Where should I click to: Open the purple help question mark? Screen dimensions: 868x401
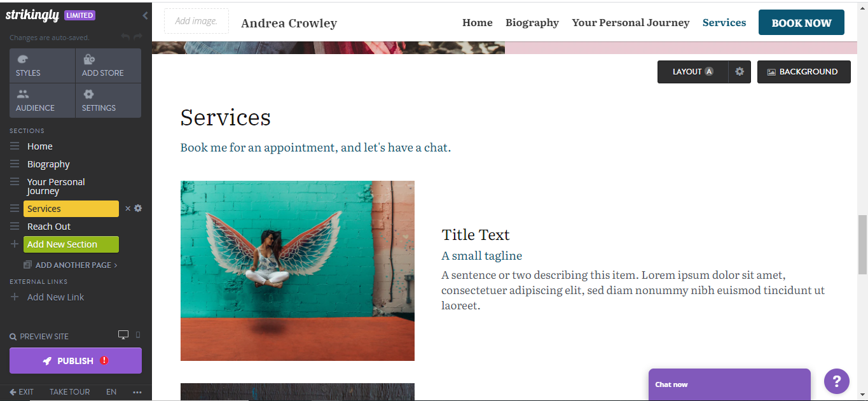(836, 381)
